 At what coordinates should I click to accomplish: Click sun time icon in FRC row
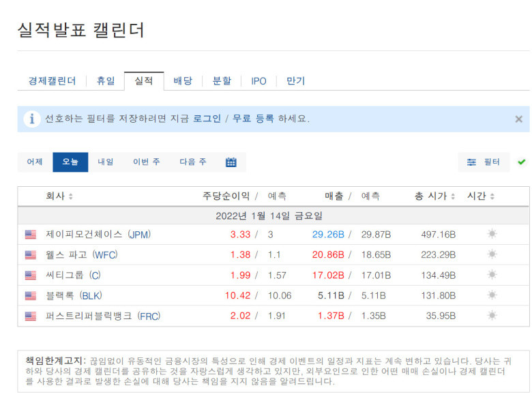click(492, 316)
